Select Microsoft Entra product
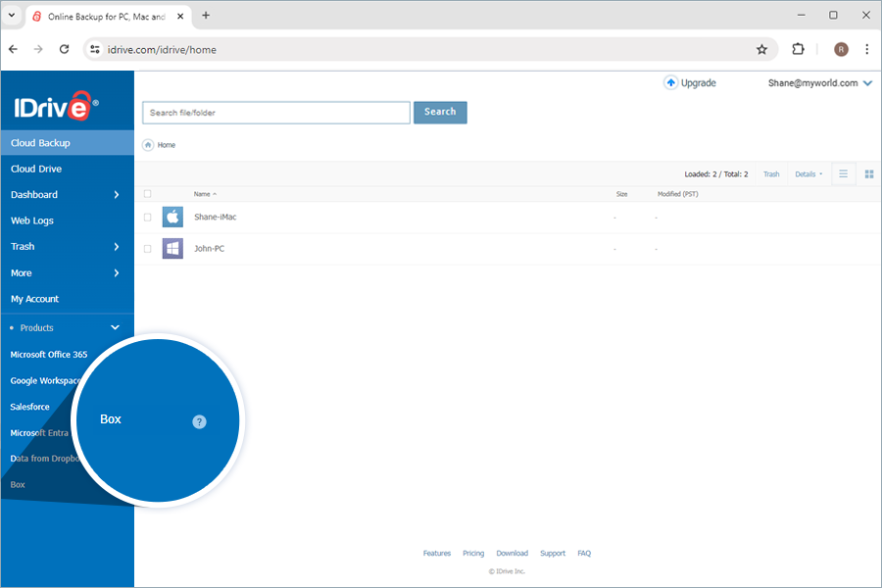The image size is (882, 588). click(39, 433)
